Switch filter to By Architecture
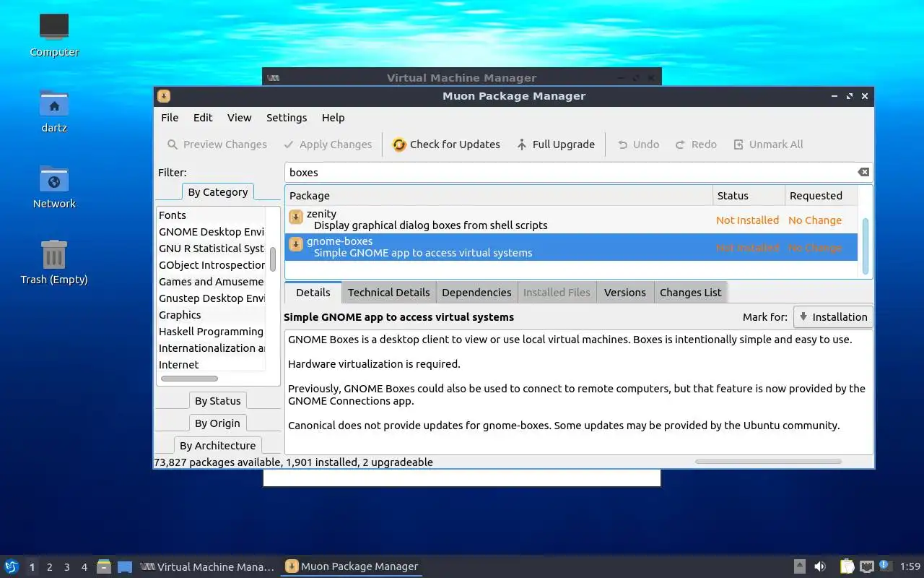The image size is (924, 578). 217,446
